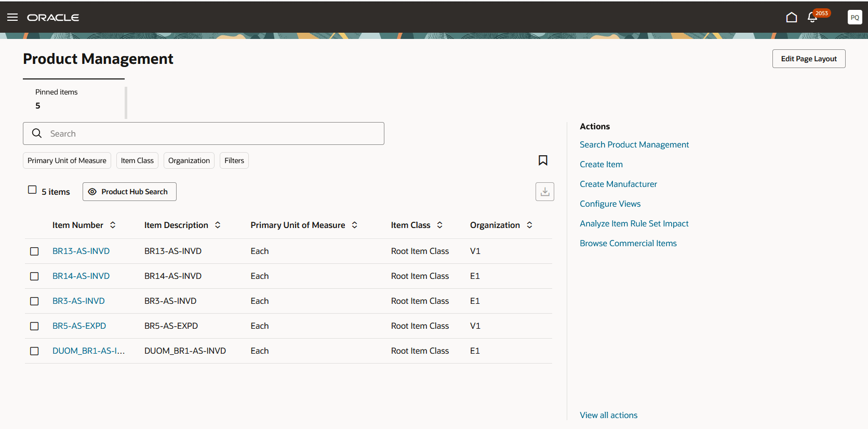The height and width of the screenshot is (429, 868).
Task: Click the Create Item action
Action: coord(601,164)
